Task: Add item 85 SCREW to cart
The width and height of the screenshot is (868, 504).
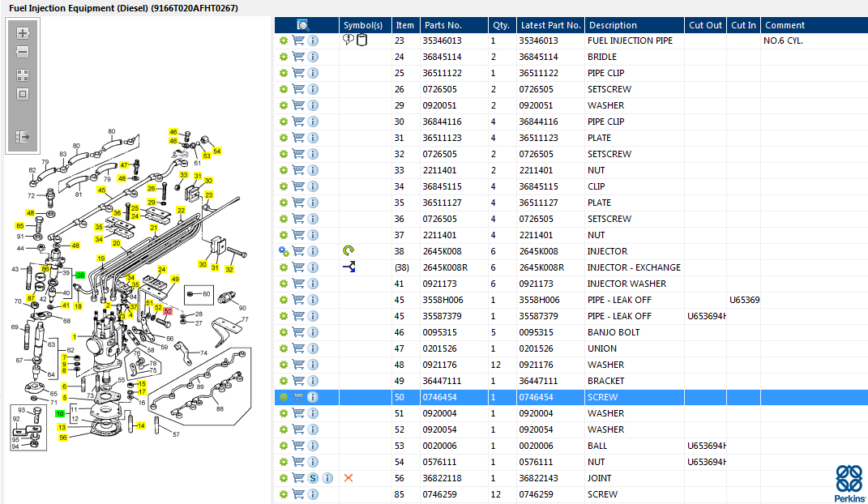Action: click(x=298, y=494)
